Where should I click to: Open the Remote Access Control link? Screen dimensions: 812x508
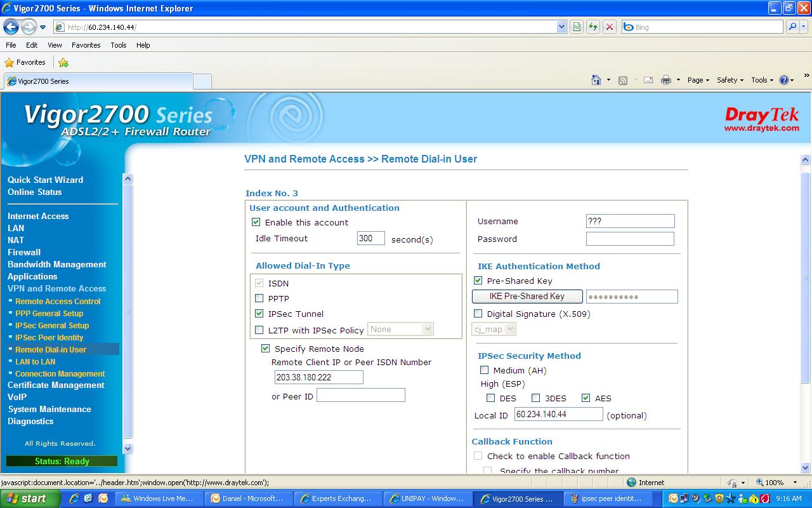click(x=58, y=301)
